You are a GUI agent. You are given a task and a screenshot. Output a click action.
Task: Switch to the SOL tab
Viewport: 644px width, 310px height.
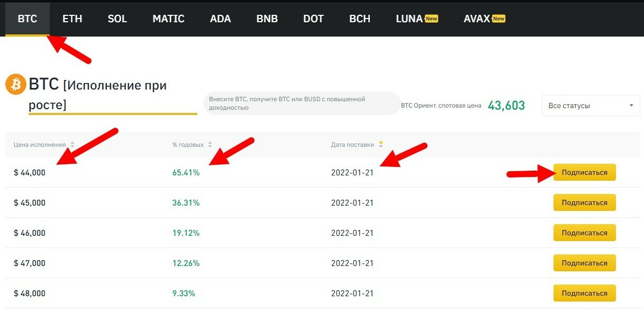click(x=117, y=19)
